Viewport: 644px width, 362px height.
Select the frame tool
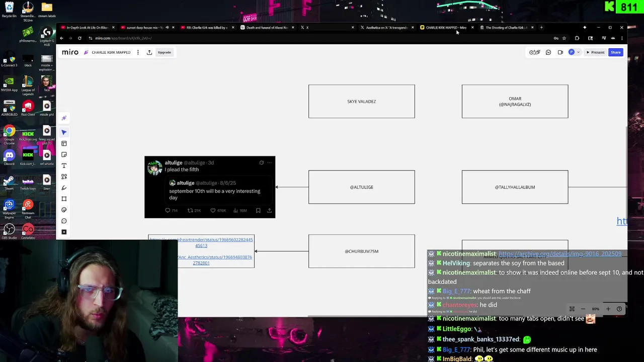point(64,199)
